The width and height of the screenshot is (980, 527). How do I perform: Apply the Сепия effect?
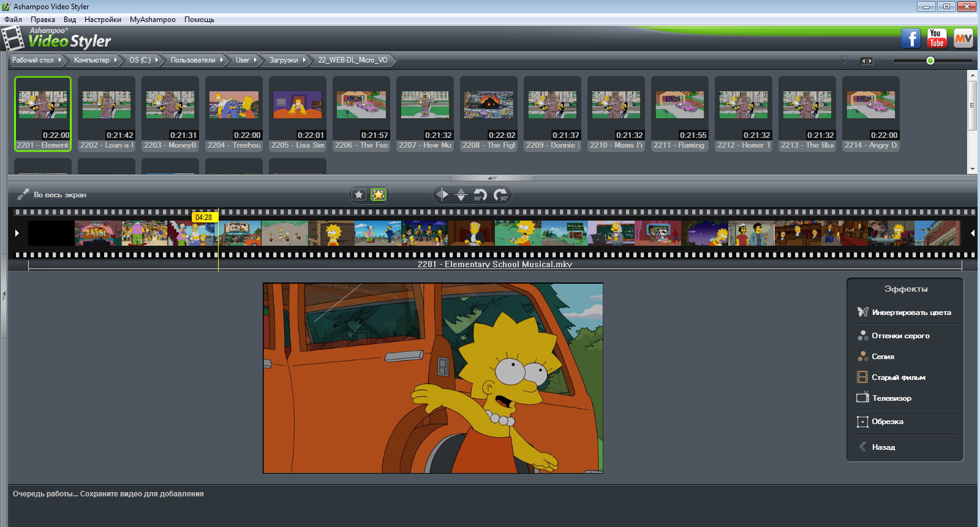876,357
